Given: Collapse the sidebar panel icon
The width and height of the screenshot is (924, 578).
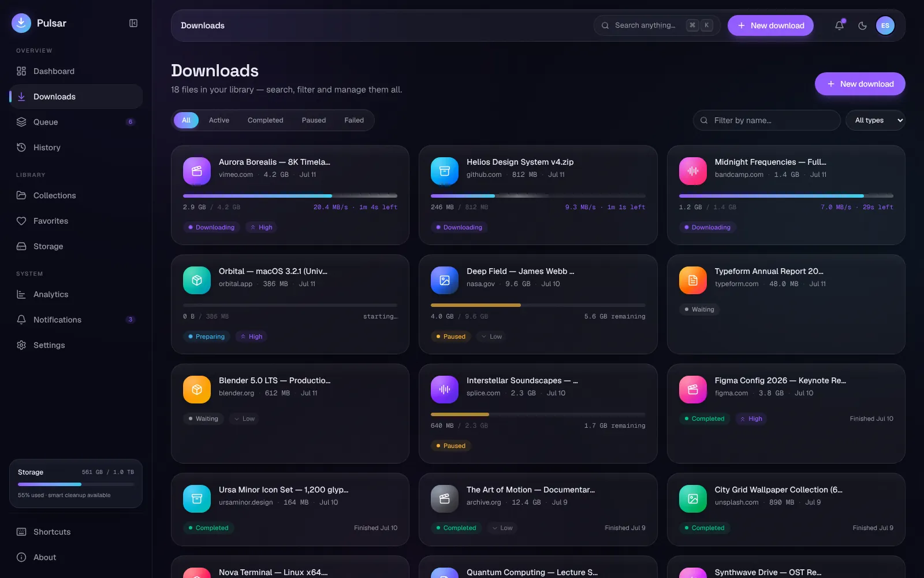Looking at the screenshot, I should 133,23.
